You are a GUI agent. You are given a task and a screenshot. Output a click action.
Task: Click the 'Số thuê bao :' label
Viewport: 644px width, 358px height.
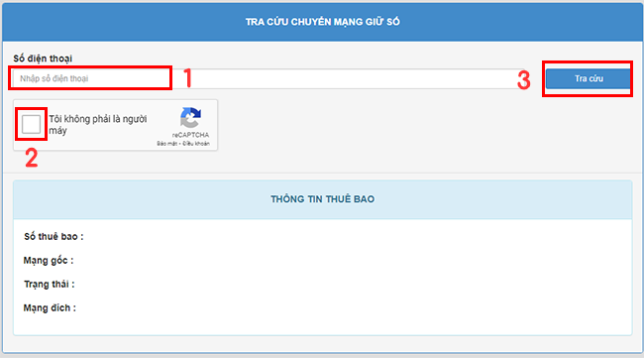[x=54, y=237]
